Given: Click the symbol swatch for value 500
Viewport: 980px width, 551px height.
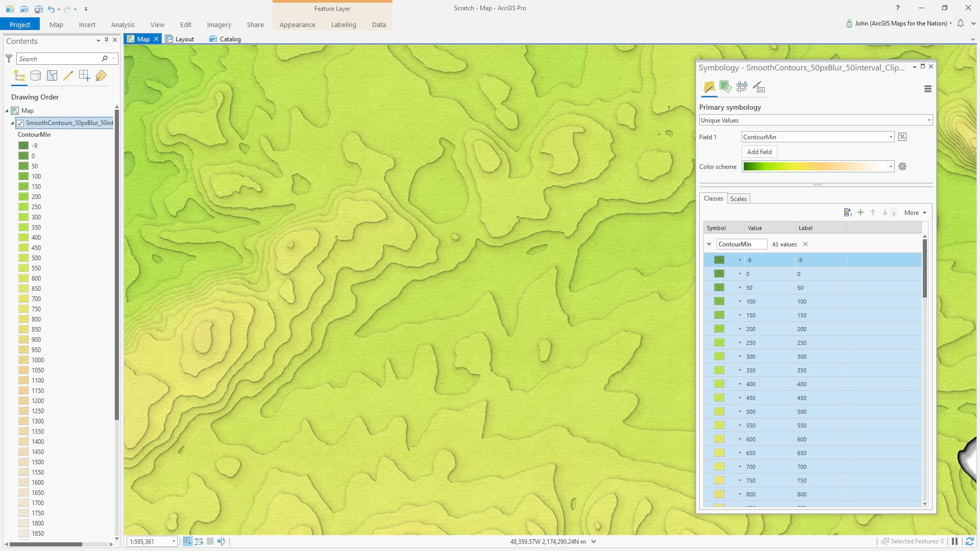Looking at the screenshot, I should tap(719, 412).
